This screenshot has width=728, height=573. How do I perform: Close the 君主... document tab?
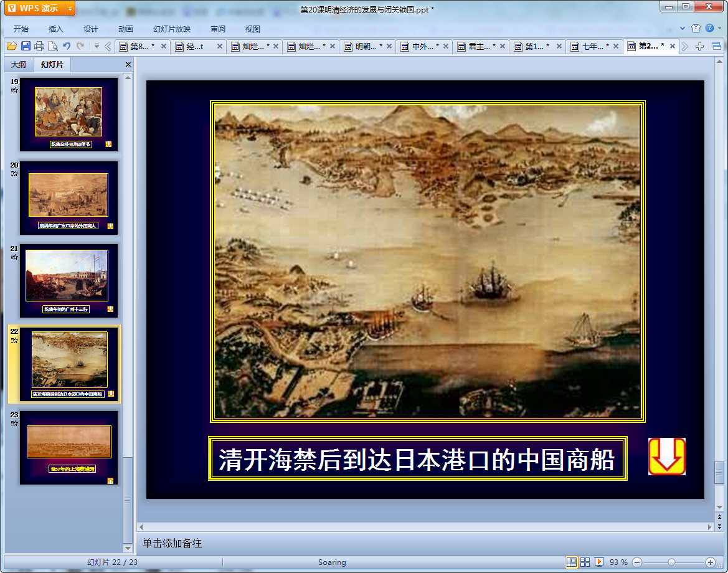[x=503, y=46]
